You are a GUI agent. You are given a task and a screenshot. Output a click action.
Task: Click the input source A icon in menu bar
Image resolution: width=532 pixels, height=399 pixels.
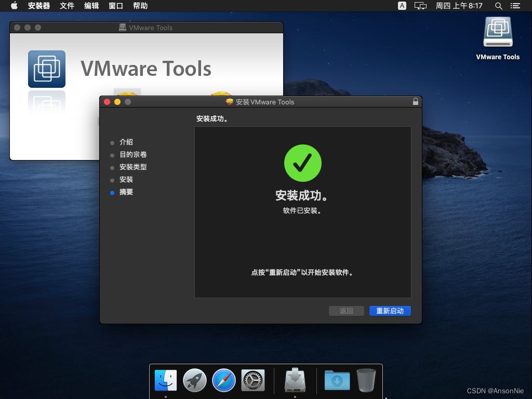pyautogui.click(x=402, y=5)
